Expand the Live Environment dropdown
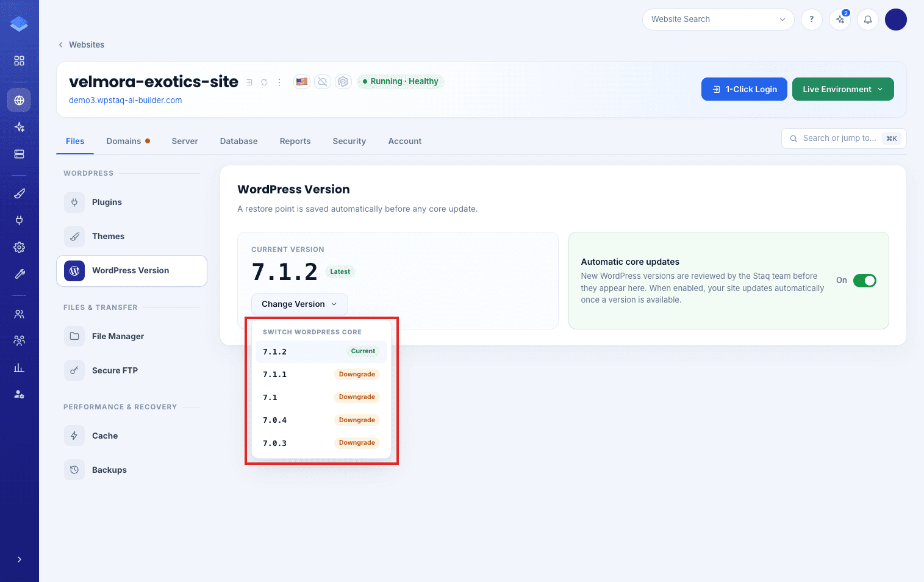Image resolution: width=924 pixels, height=582 pixels. coord(843,89)
